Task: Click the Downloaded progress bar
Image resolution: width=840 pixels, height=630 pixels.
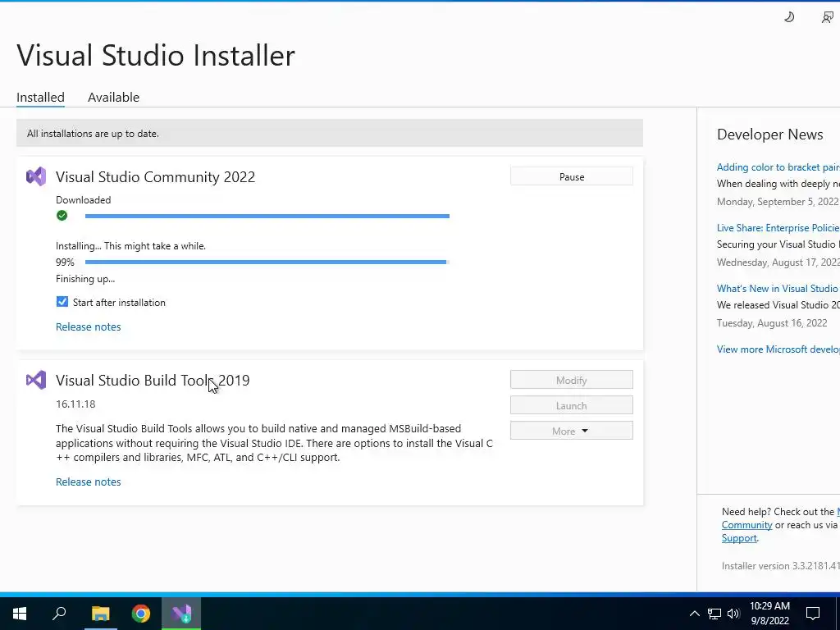Action: tap(267, 216)
